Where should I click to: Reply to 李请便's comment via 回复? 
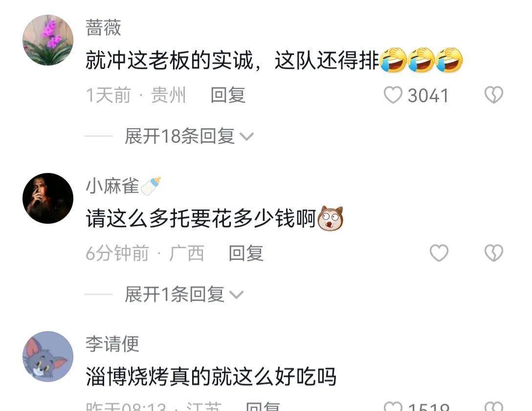pos(263,406)
